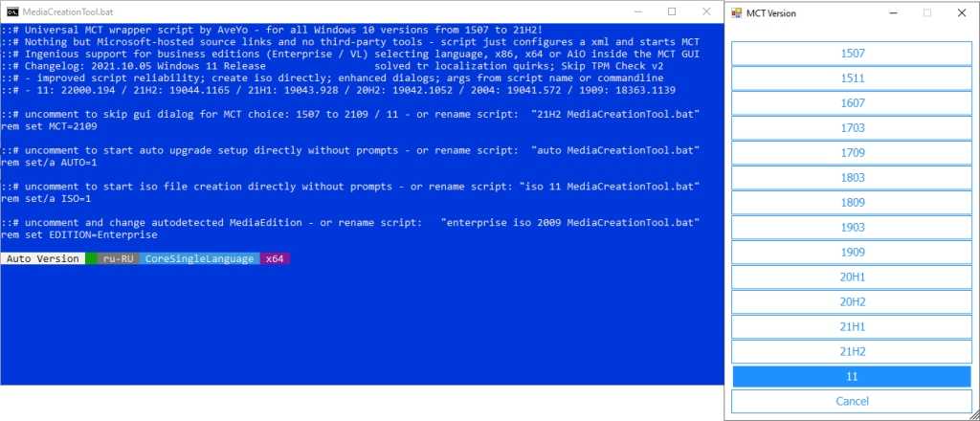980x421 pixels.
Task: Choose version 1511
Action: 853,78
